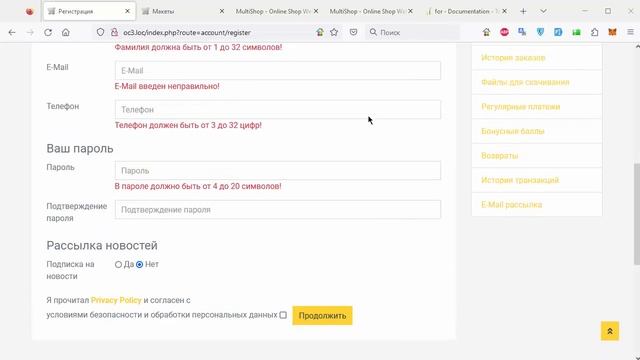
Task: Focus the Подтверждение пароля input field
Action: pyautogui.click(x=278, y=209)
